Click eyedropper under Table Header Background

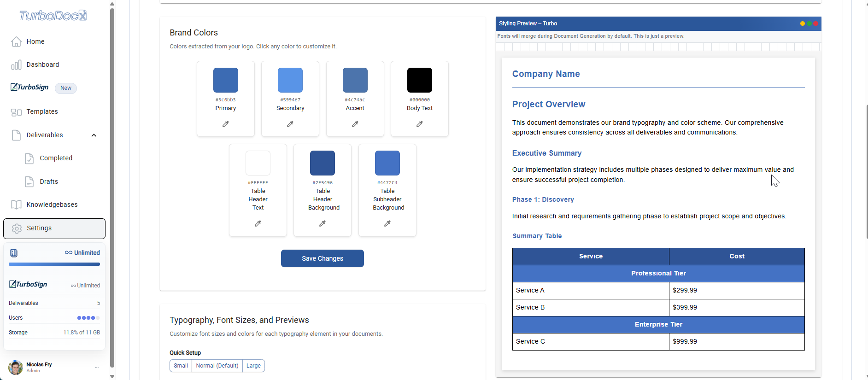tap(323, 223)
